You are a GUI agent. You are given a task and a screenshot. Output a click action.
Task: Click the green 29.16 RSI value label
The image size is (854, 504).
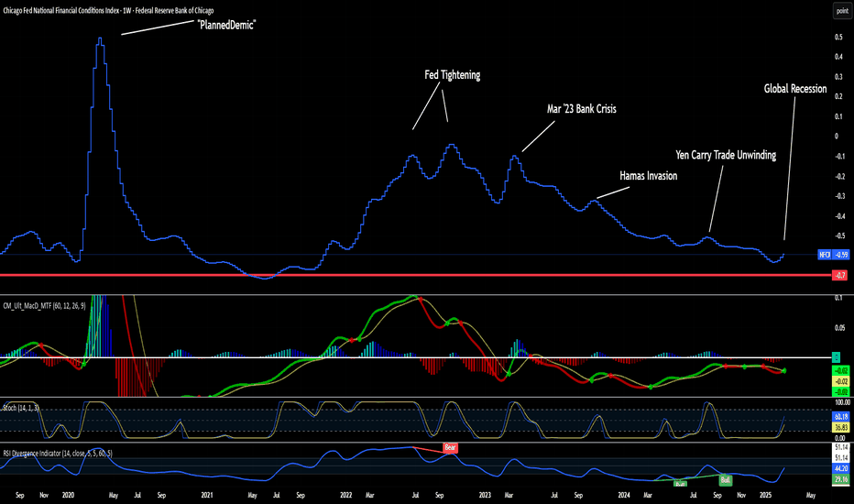click(x=841, y=479)
